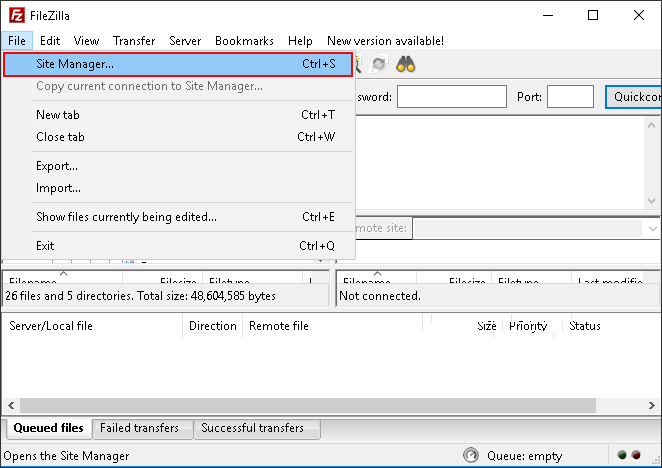The height and width of the screenshot is (468, 662).
Task: Click queue horizontal scrollbar left arrow
Action: click(11, 405)
